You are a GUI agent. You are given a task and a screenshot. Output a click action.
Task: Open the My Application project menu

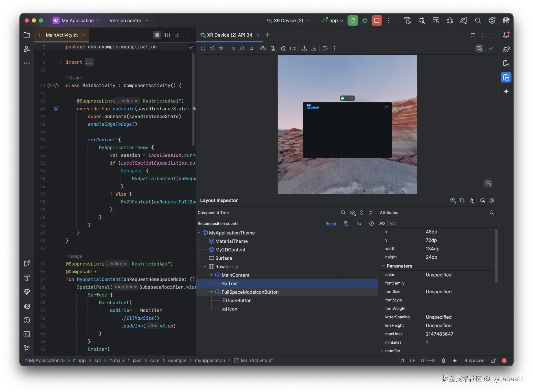tap(76, 20)
